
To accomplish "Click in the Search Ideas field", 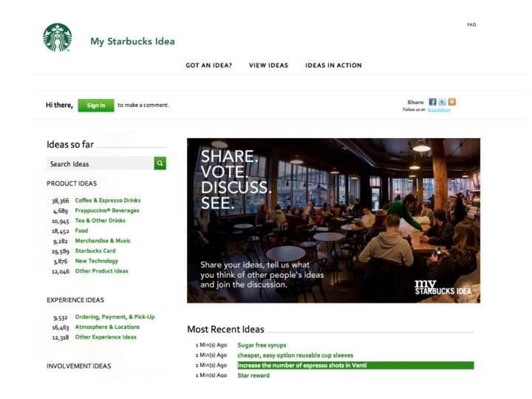I will click(x=100, y=163).
